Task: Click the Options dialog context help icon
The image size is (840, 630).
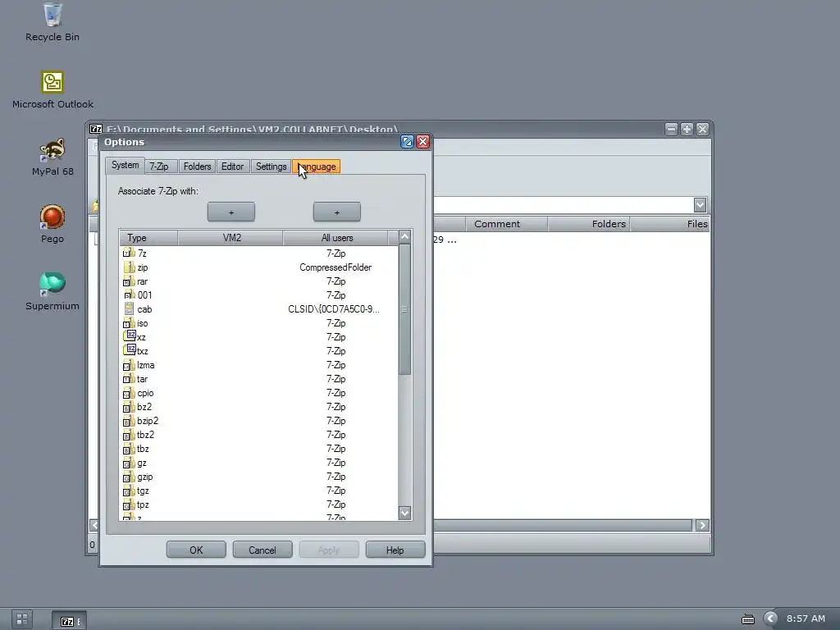Action: coord(407,141)
